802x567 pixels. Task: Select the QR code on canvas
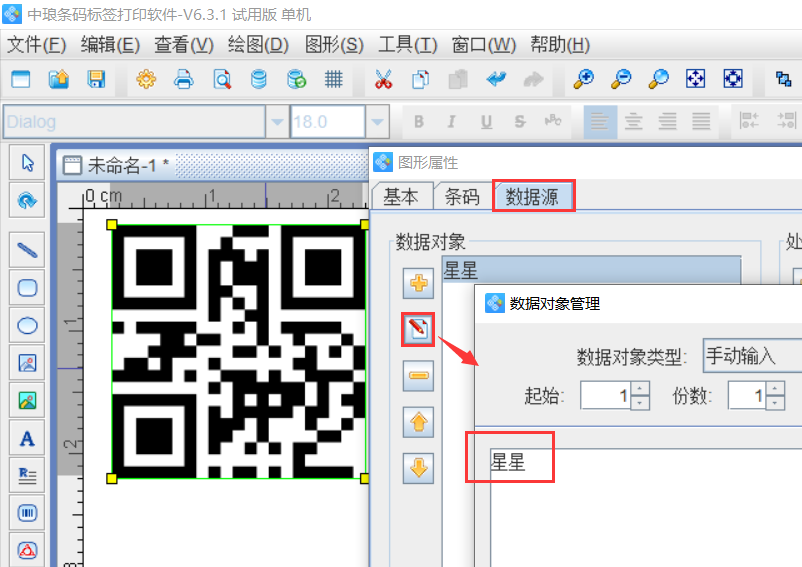point(238,352)
